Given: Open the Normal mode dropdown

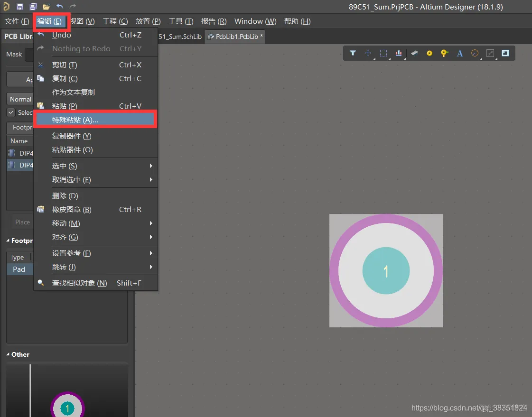Looking at the screenshot, I should tap(20, 99).
